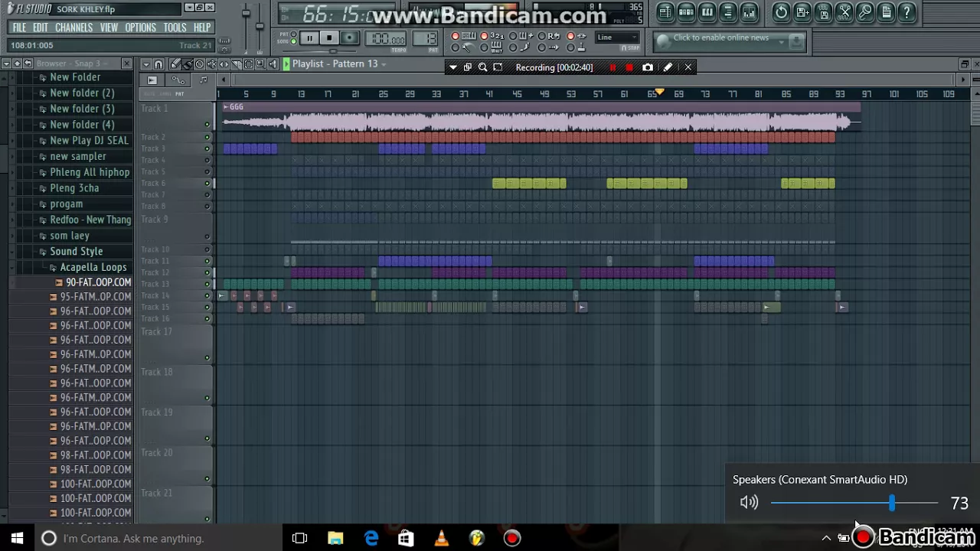This screenshot has width=980, height=551.
Task: Open the TOOLS menu
Action: [x=175, y=28]
